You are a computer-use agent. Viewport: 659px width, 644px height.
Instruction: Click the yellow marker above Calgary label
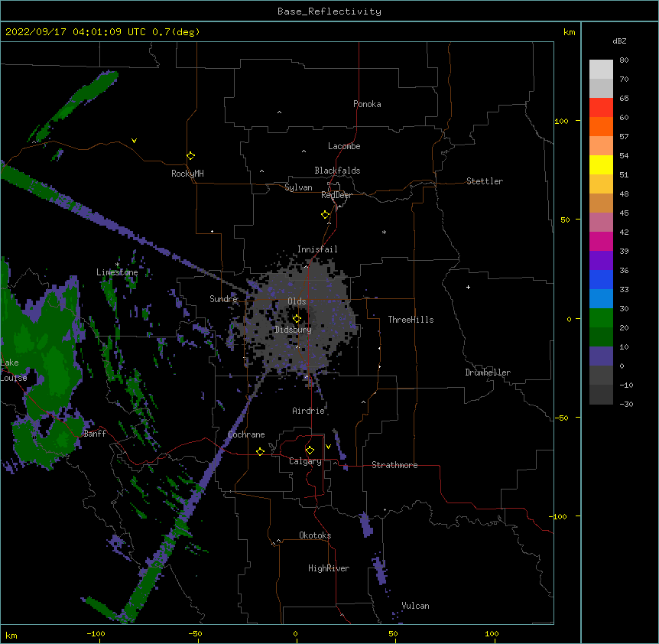[x=310, y=450]
